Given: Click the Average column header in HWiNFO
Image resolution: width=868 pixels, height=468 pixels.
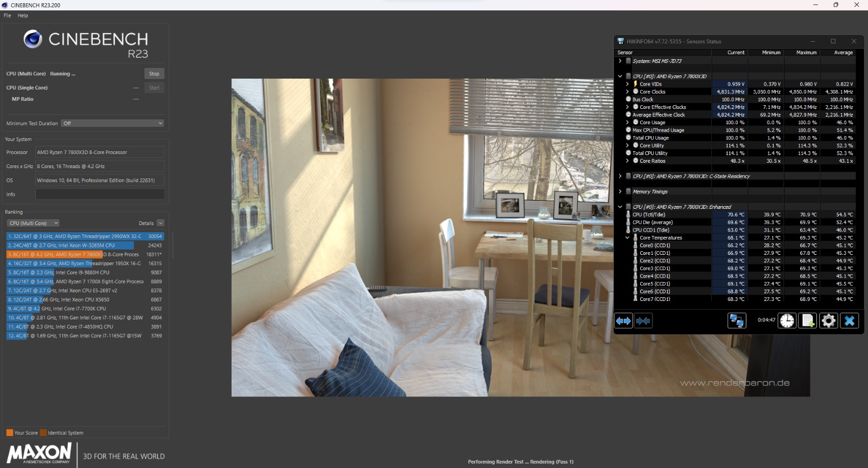Looking at the screenshot, I should click(x=843, y=53).
